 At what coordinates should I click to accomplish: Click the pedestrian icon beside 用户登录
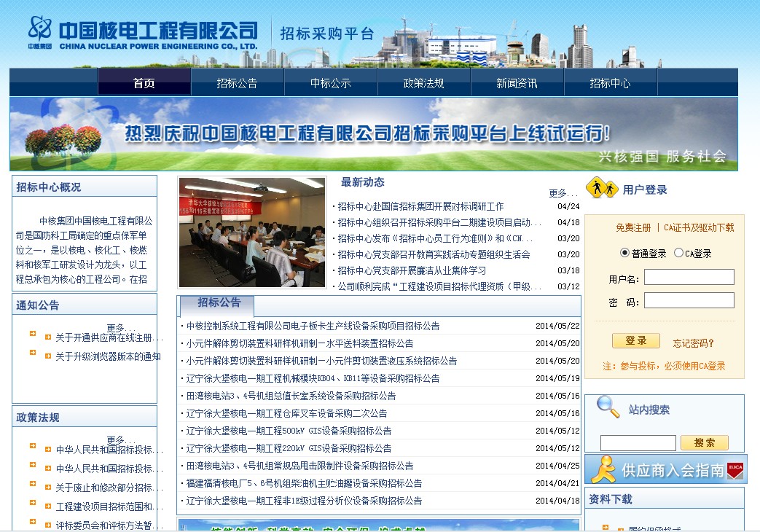601,188
